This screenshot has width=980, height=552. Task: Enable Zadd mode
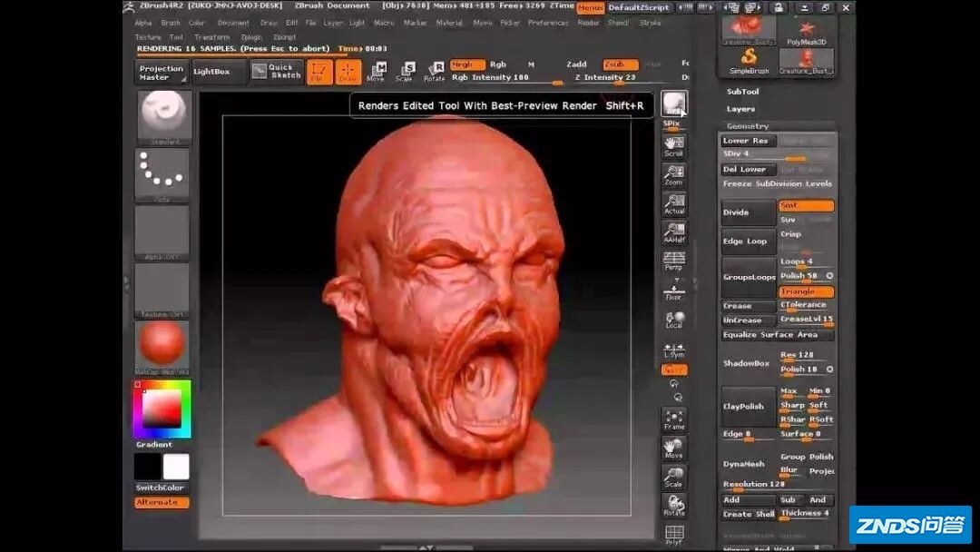click(576, 64)
